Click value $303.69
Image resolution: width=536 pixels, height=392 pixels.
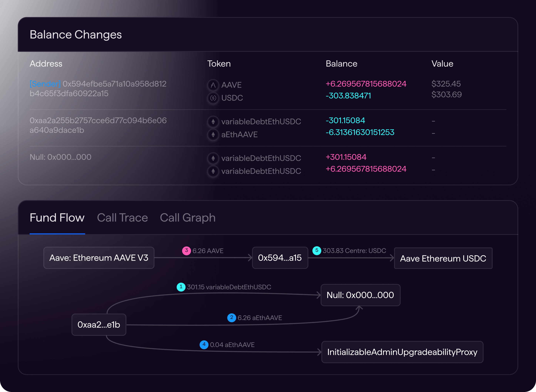[x=446, y=95]
